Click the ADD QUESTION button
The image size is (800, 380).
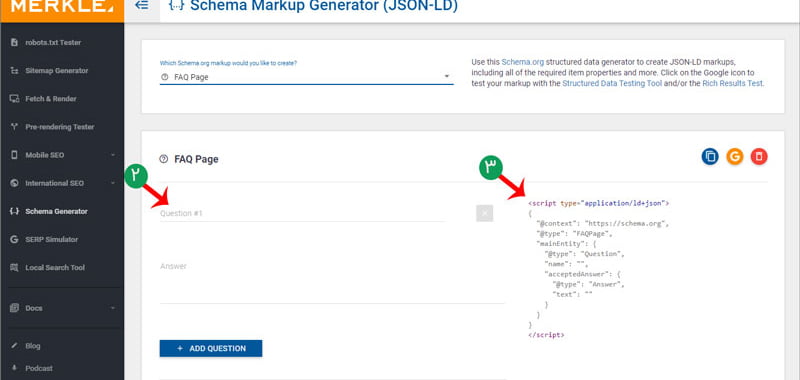(211, 348)
